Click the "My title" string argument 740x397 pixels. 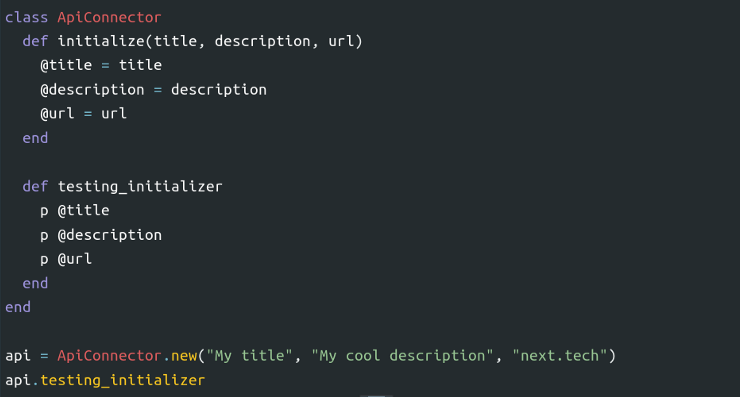[x=250, y=356]
